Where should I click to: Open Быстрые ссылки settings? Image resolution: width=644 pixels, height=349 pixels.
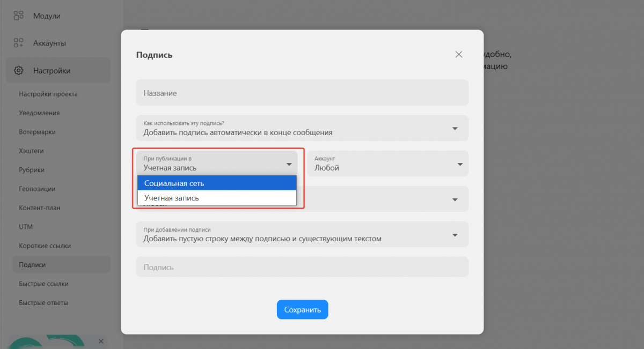pyautogui.click(x=43, y=284)
